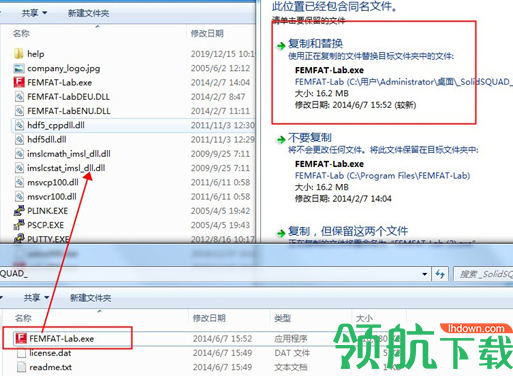Image resolution: width=513 pixels, height=376 pixels.
Task: Select the PSCP.EXE program icon
Action: 19,225
